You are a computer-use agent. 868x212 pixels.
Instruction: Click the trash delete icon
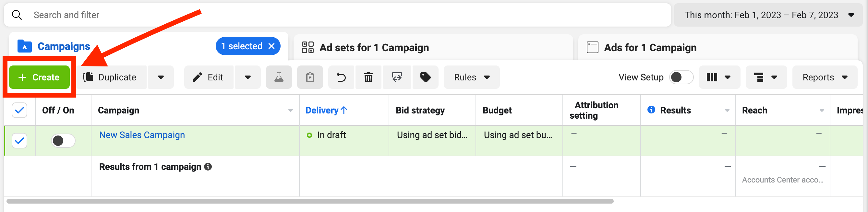coord(368,77)
